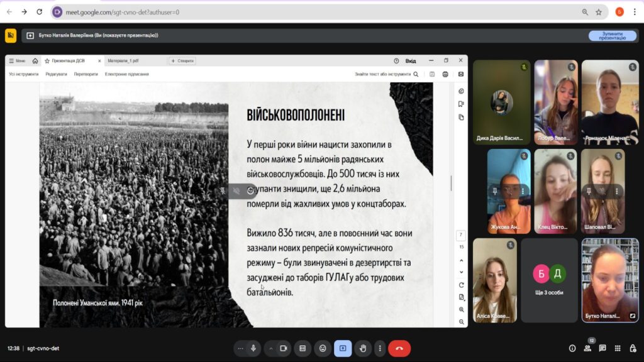
Task: Click the Ще 3 особи participant tile
Action: coord(549,280)
